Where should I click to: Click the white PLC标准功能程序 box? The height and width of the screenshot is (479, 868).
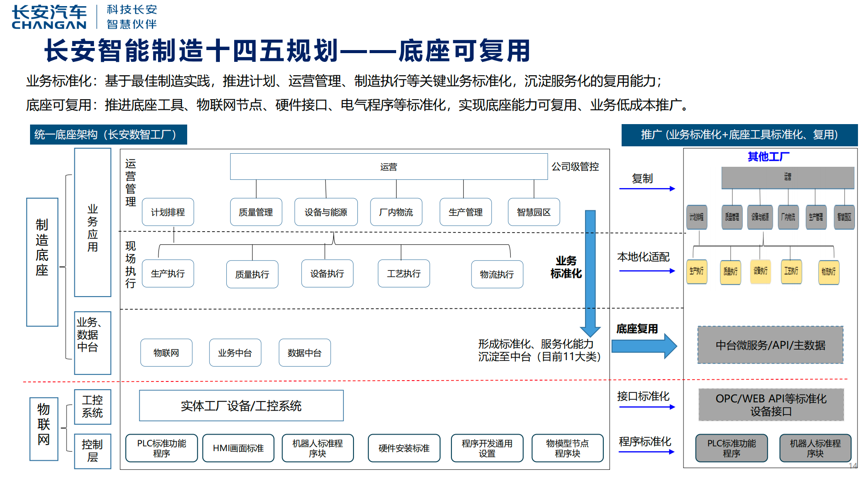tap(161, 448)
